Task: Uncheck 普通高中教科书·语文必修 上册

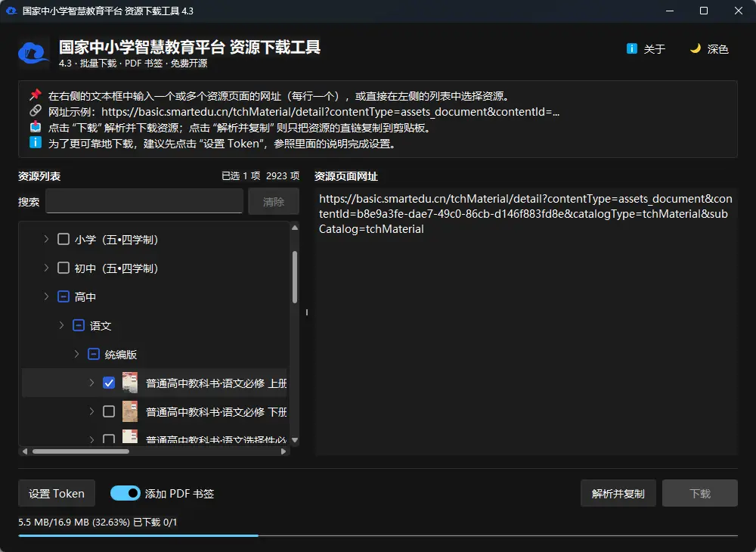Action: pyautogui.click(x=109, y=383)
